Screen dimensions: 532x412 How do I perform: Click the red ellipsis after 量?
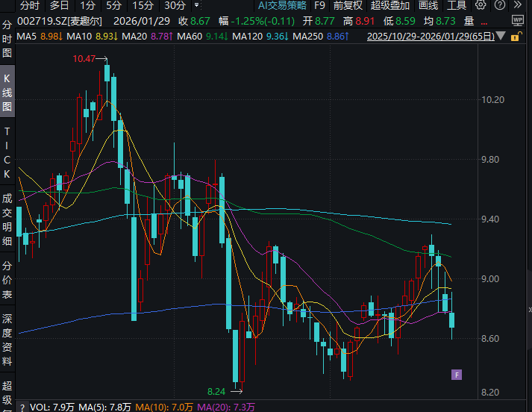(484, 23)
